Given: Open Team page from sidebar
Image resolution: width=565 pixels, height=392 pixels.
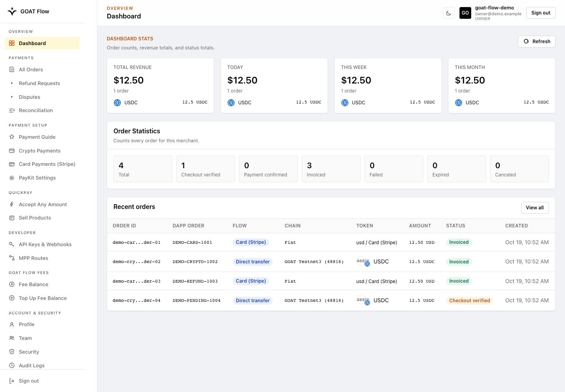Looking at the screenshot, I should 25,338.
